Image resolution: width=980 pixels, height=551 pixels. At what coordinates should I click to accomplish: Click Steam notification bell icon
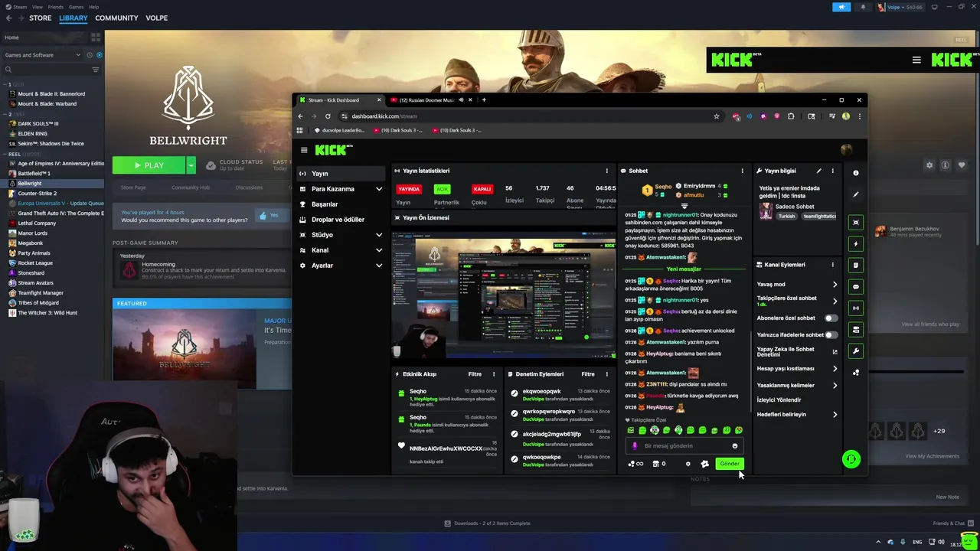(x=863, y=7)
